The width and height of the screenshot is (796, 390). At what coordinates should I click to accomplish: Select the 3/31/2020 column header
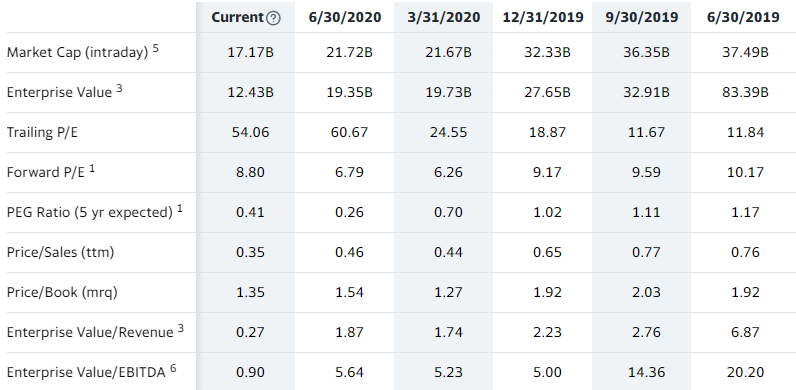point(444,17)
